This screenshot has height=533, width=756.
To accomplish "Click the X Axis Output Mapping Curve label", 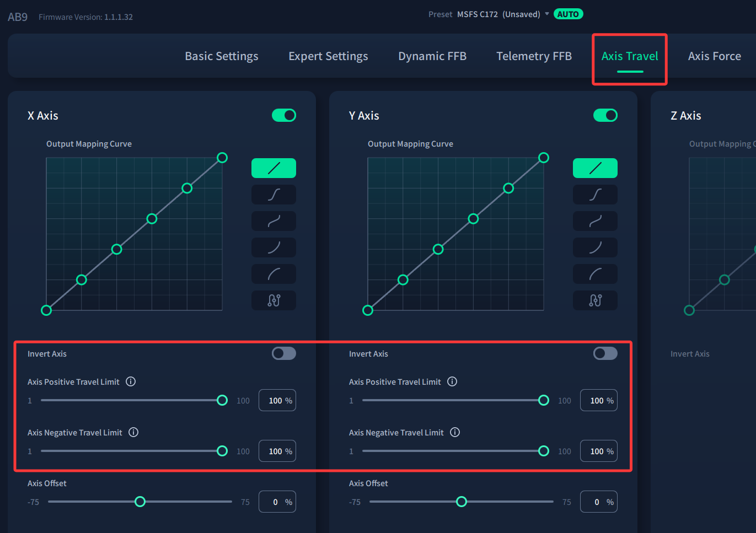I will pyautogui.click(x=89, y=144).
